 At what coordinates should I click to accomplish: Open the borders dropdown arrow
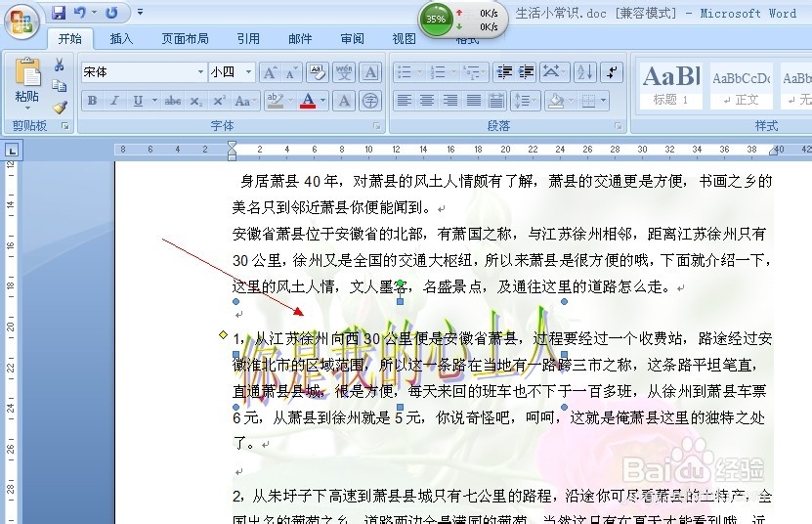point(603,101)
